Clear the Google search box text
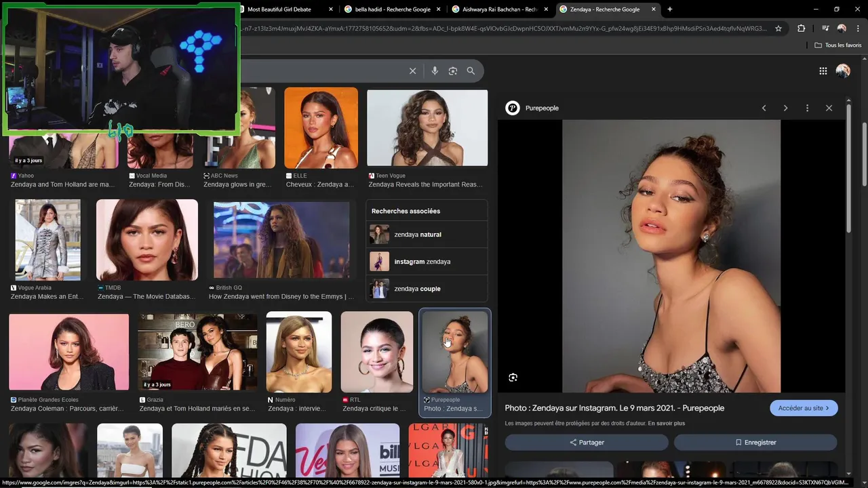The height and width of the screenshot is (488, 868). point(412,70)
